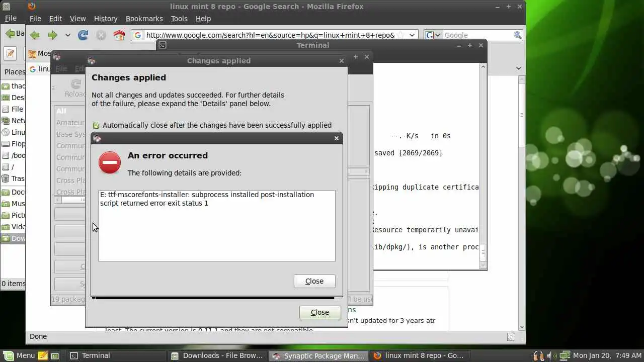Screen dimensions: 644x362
Task: Close Changes applied window with X
Action: (342, 61)
